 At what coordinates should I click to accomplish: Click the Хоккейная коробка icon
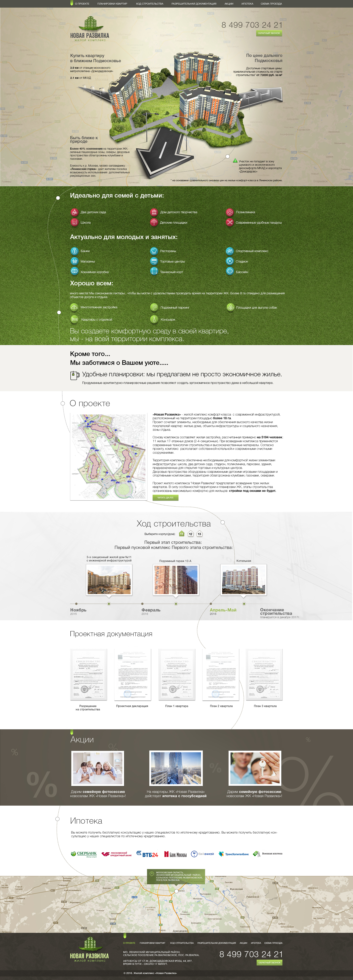[x=74, y=271]
